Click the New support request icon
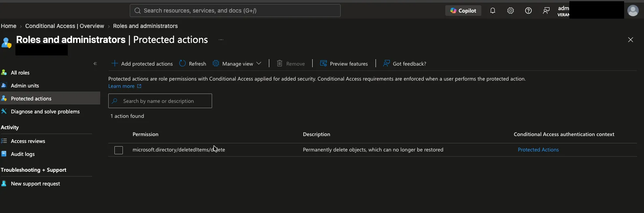Viewport: 644px width, 213px height. click(4, 183)
